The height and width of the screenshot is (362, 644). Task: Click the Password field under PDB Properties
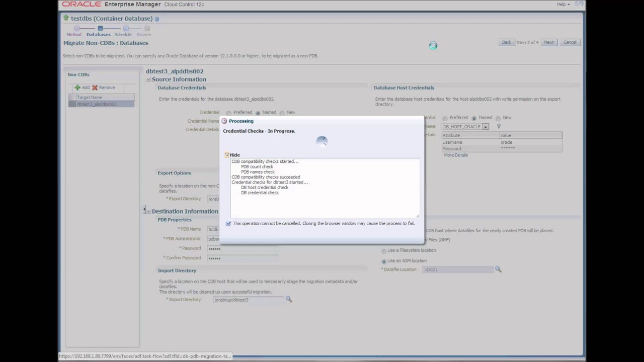click(243, 248)
